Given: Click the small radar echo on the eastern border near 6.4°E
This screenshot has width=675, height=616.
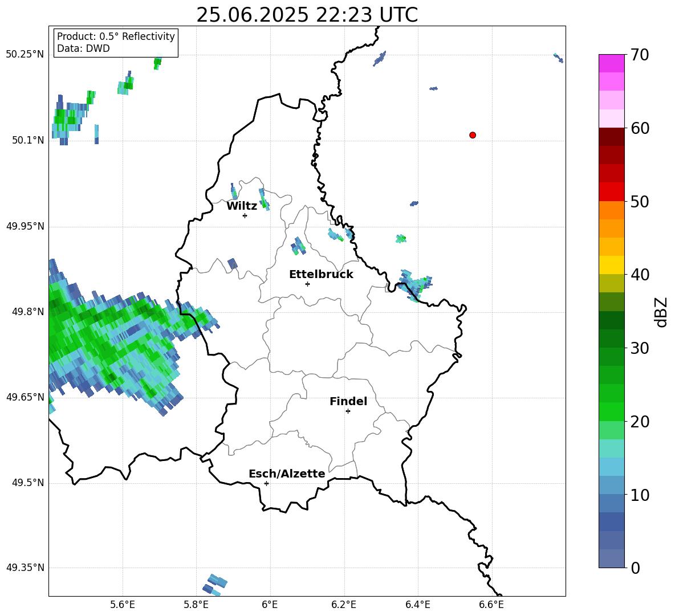Looking at the screenshot, I should tap(415, 285).
